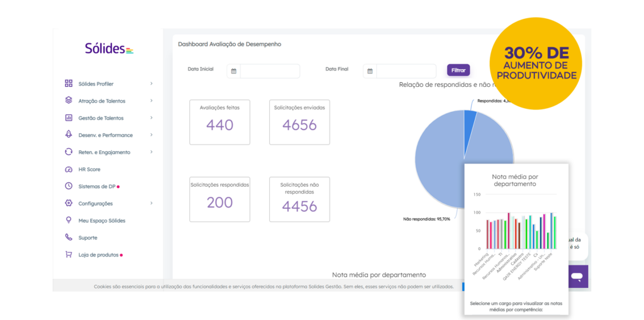The height and width of the screenshot is (320, 644).
Task: Expand the Desenv. e Performance chevron
Action: [x=151, y=135]
